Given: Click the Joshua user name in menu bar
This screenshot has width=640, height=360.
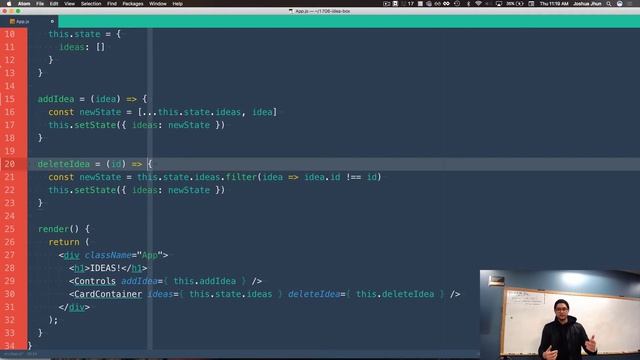Looking at the screenshot, I should tap(587, 4).
